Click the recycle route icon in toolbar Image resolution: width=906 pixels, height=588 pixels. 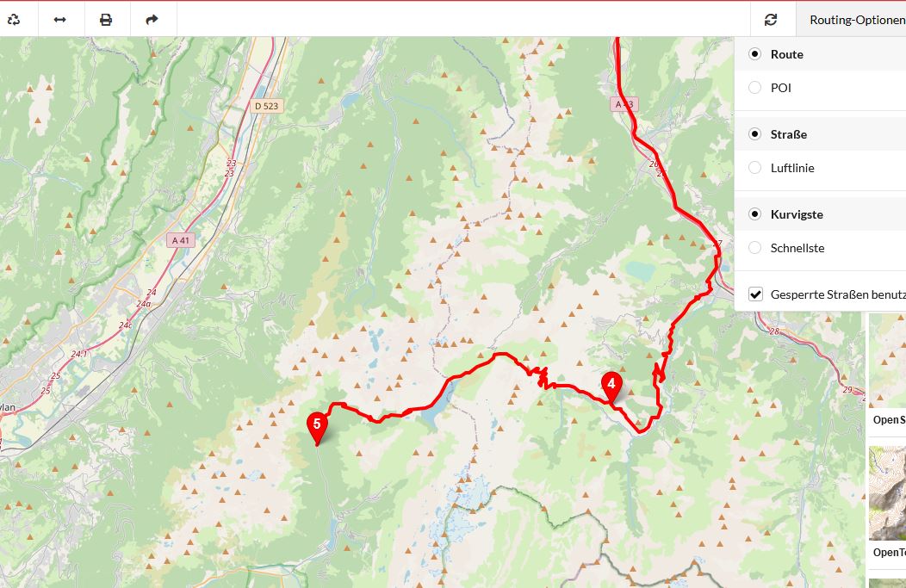[x=14, y=20]
